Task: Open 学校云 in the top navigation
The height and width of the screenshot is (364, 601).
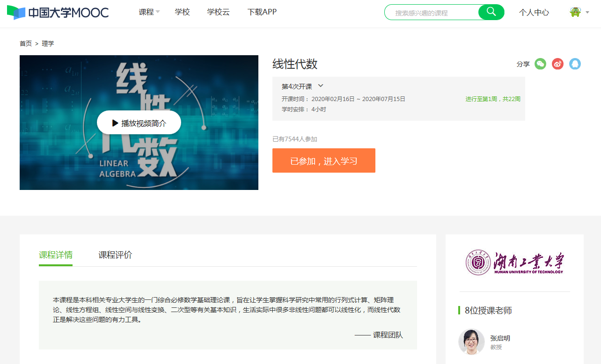Action: click(x=218, y=12)
